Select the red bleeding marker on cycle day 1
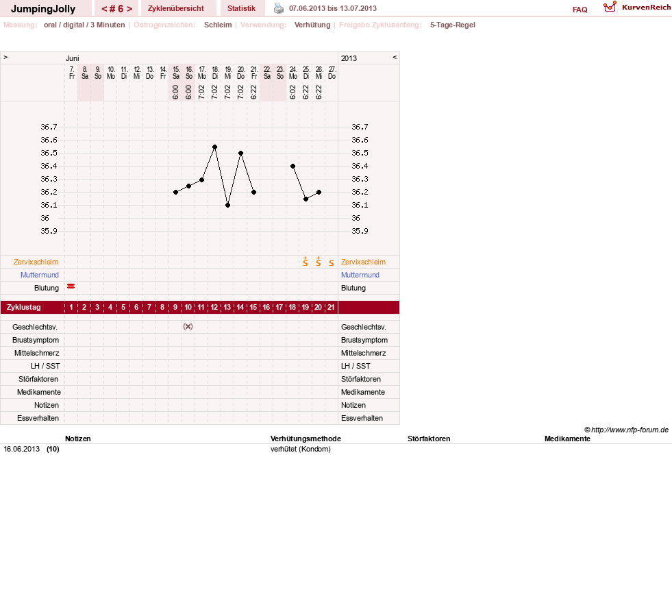672x616 pixels. coord(71,286)
